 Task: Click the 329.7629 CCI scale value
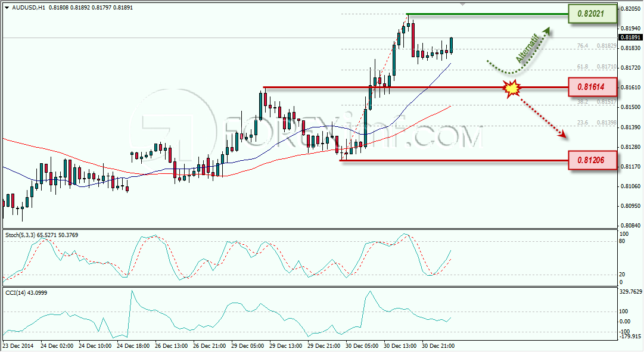(x=630, y=292)
